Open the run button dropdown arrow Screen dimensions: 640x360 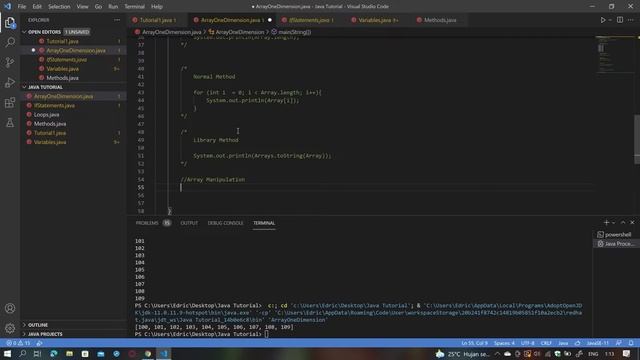(610, 20)
